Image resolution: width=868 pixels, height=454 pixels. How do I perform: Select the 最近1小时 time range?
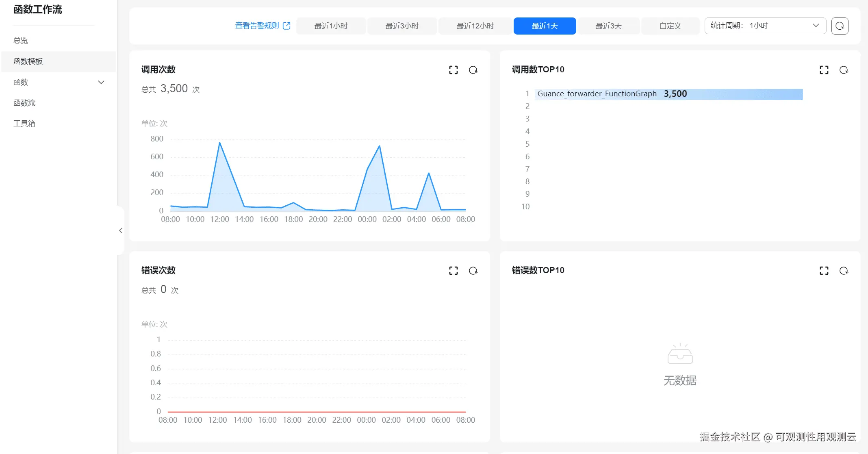(331, 26)
